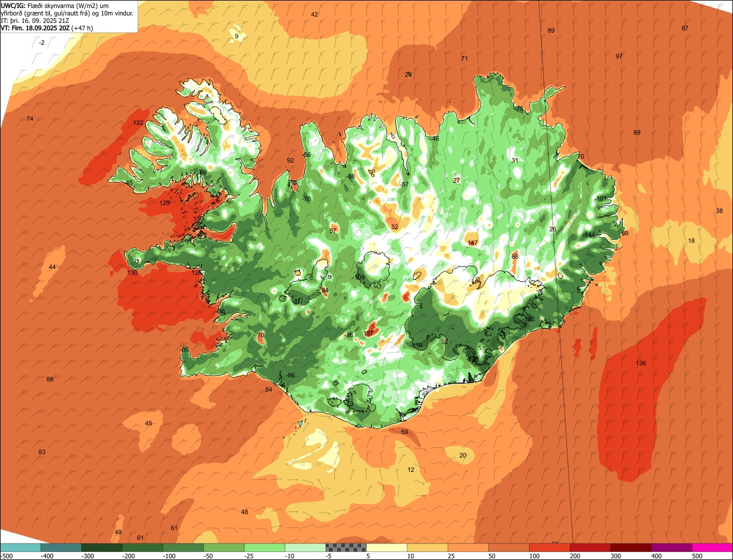Click the '-2' value in top-left corner
The height and width of the screenshot is (560, 733).
pos(42,43)
